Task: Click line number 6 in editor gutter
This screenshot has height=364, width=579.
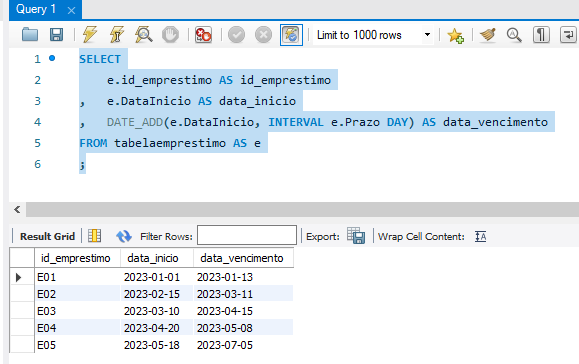Action: 37,164
